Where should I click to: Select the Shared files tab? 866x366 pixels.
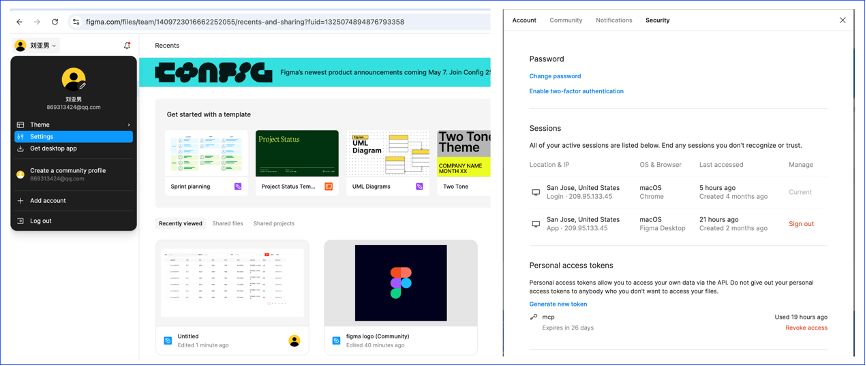228,224
